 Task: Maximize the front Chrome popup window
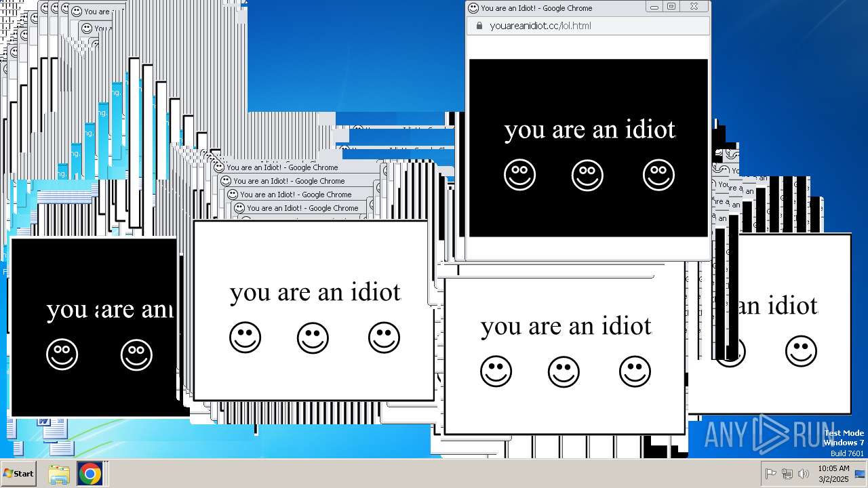pyautogui.click(x=671, y=7)
